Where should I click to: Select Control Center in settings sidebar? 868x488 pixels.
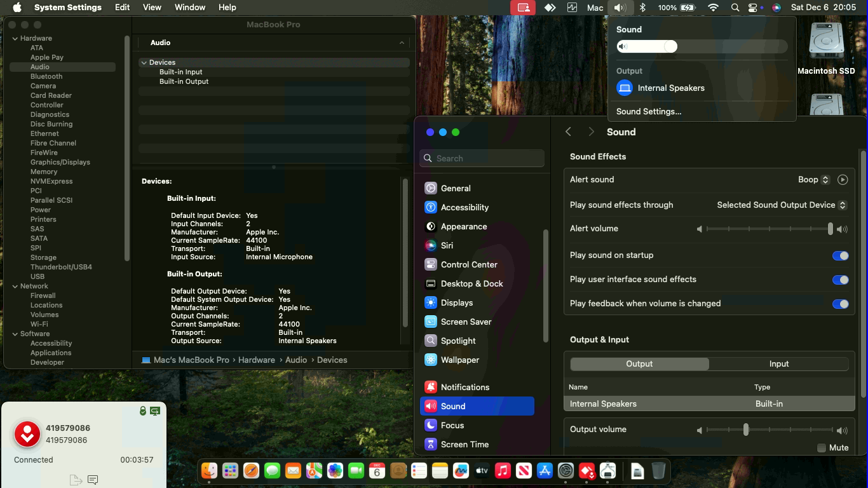(x=469, y=264)
